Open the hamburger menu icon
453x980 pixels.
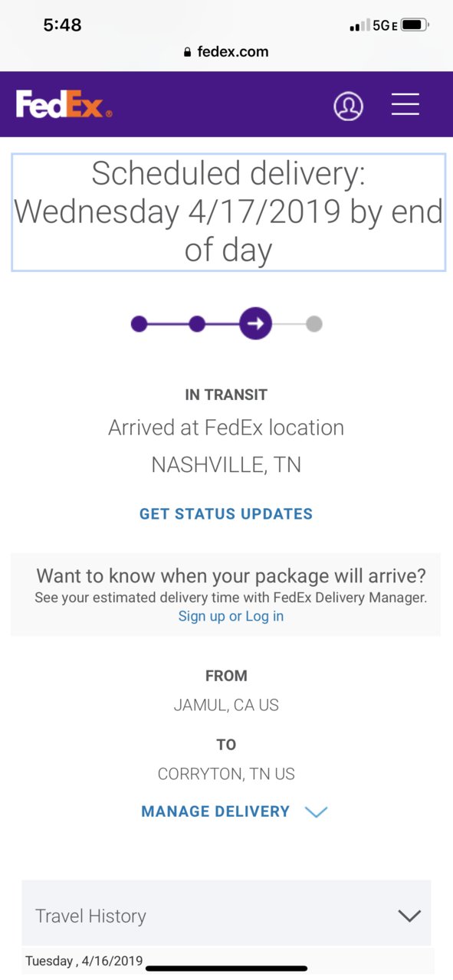405,104
